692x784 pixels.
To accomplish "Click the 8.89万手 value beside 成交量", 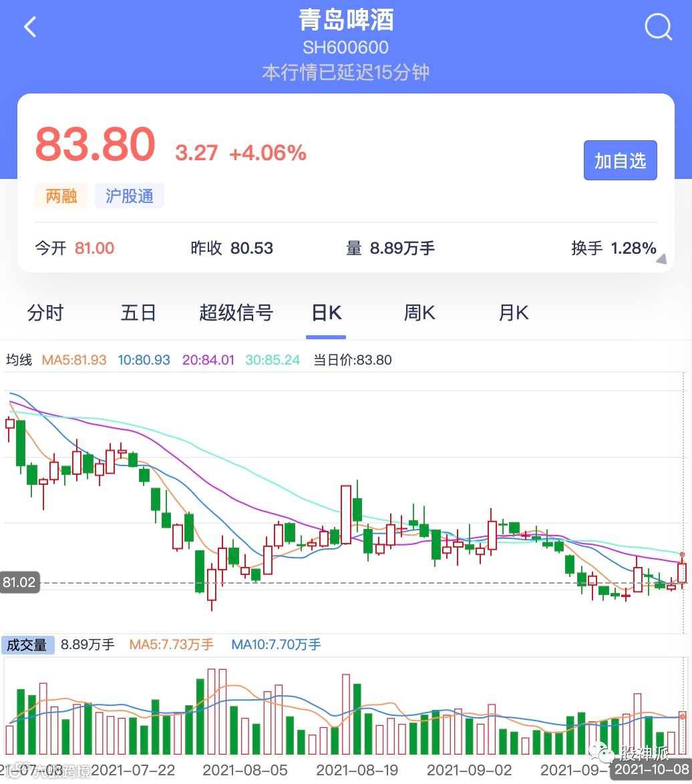I will [x=88, y=644].
